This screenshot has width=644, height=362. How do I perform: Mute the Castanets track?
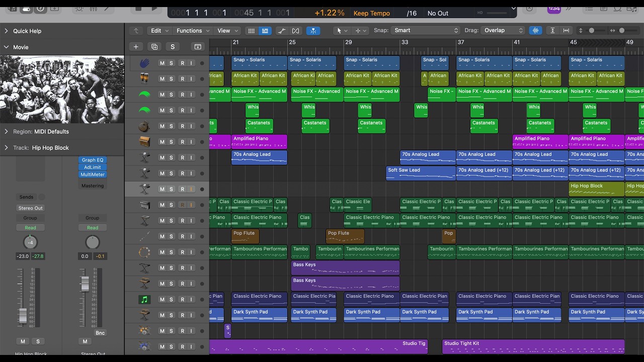click(162, 126)
